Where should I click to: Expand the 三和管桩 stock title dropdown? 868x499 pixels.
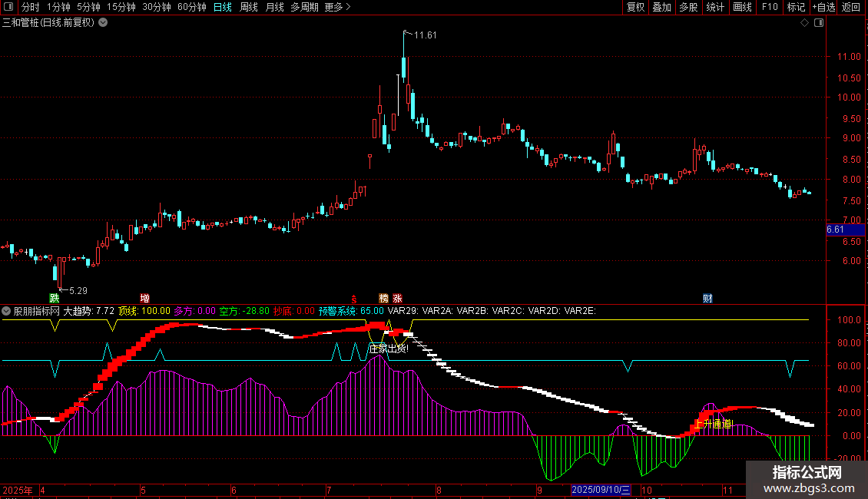point(103,23)
